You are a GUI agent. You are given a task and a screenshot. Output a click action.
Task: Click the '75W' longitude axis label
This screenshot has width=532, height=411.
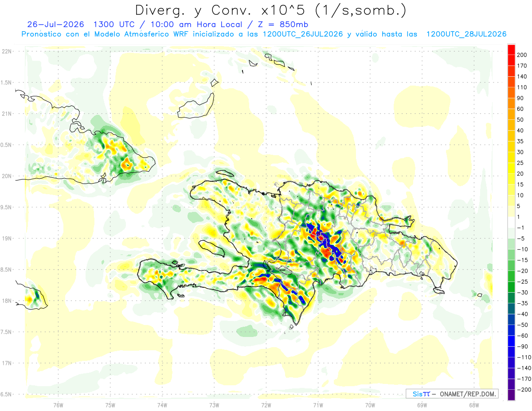tap(110, 405)
